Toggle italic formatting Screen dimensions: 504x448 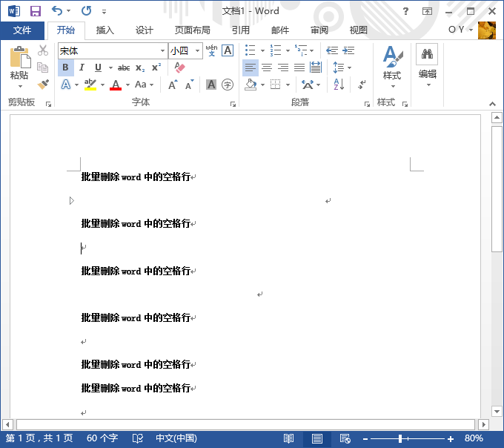[82, 67]
